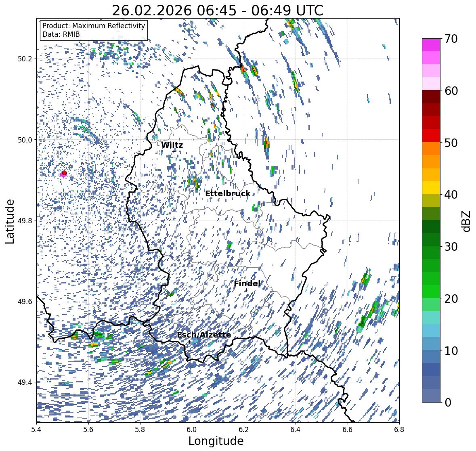Image resolution: width=476 pixels, height=451 pixels.
Task: Click the 30 tick on the colorbar
Action: click(x=451, y=247)
